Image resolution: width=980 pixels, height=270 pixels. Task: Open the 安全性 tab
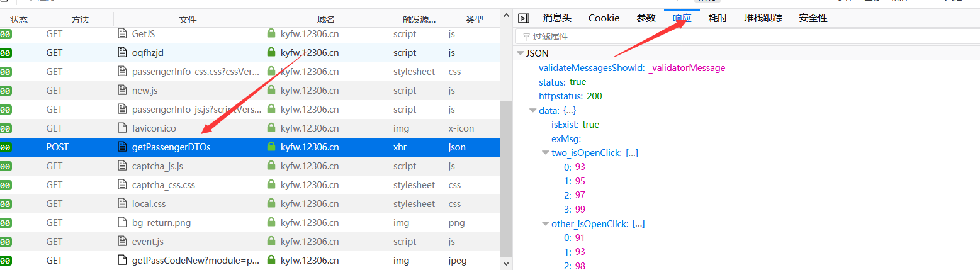click(x=813, y=18)
